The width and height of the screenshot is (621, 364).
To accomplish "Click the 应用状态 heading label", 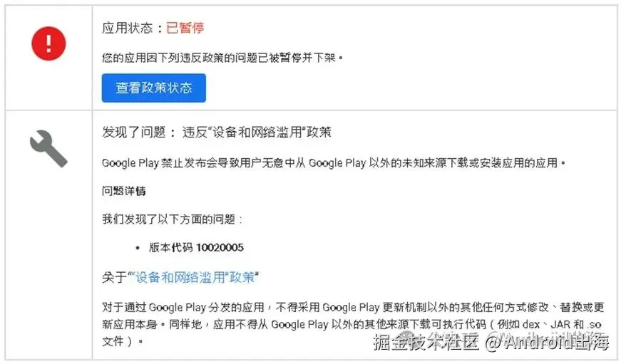I will point(127,28).
